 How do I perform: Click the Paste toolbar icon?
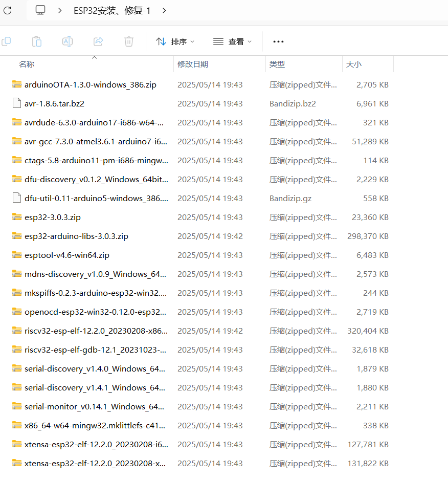point(37,41)
